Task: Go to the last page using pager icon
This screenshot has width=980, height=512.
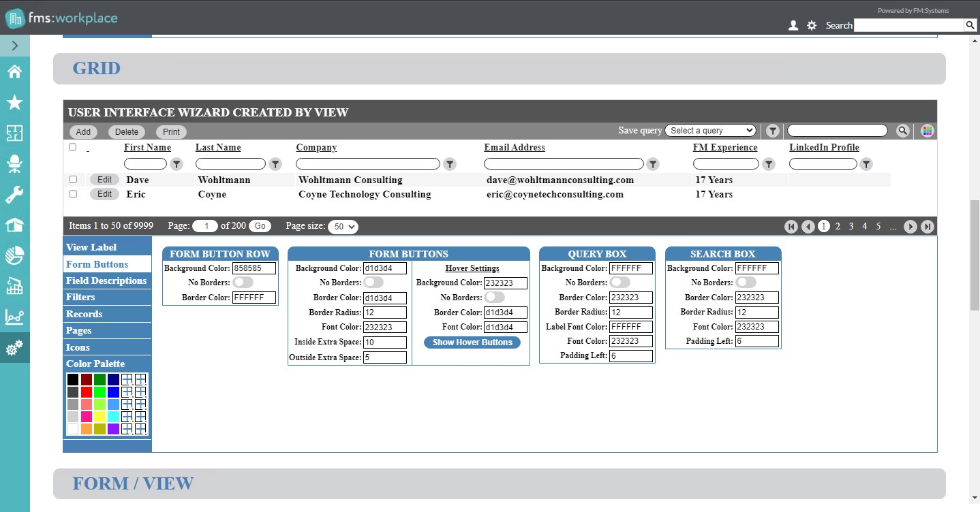Action: pyautogui.click(x=928, y=227)
